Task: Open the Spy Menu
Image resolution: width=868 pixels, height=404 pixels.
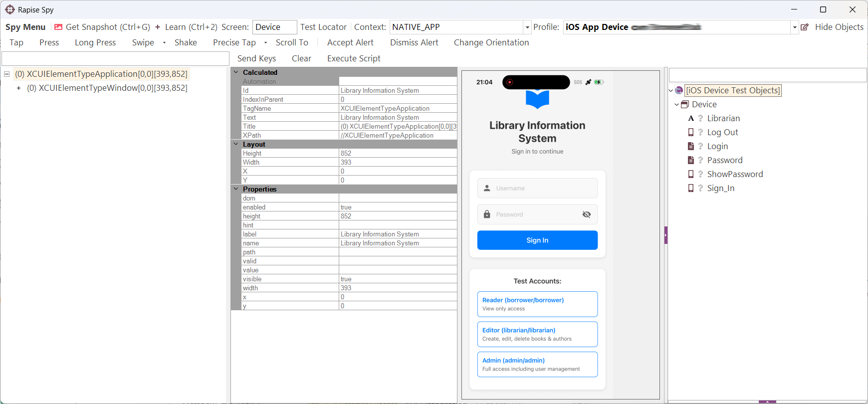Action: (25, 27)
